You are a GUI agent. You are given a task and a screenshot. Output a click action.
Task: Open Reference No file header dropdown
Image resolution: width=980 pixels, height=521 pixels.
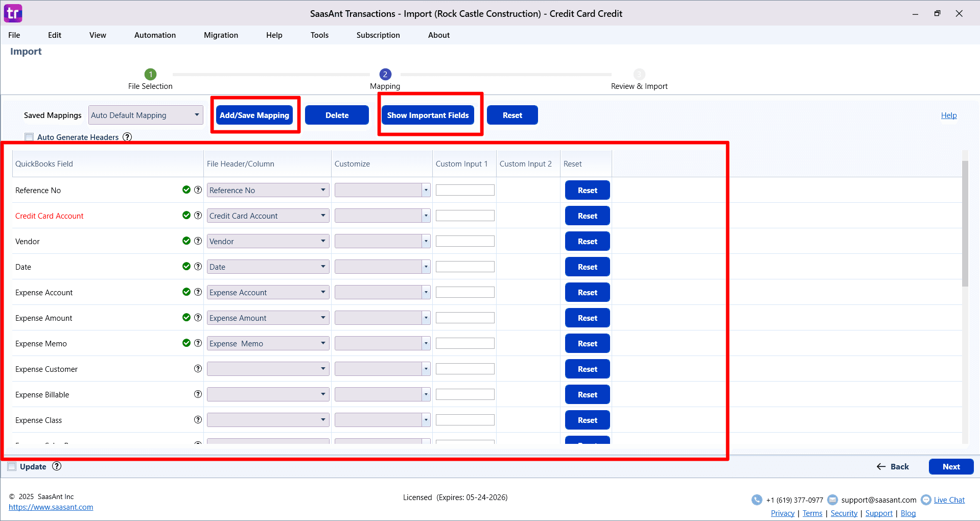[x=268, y=190]
